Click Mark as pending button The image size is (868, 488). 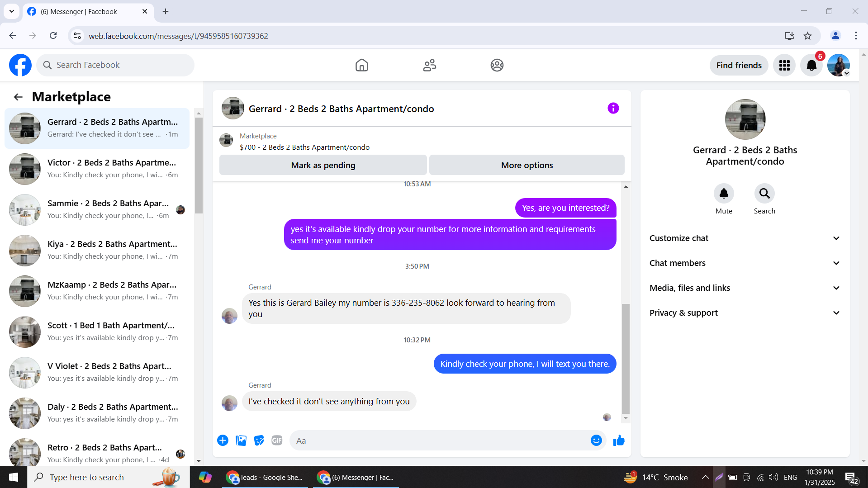coord(323,165)
